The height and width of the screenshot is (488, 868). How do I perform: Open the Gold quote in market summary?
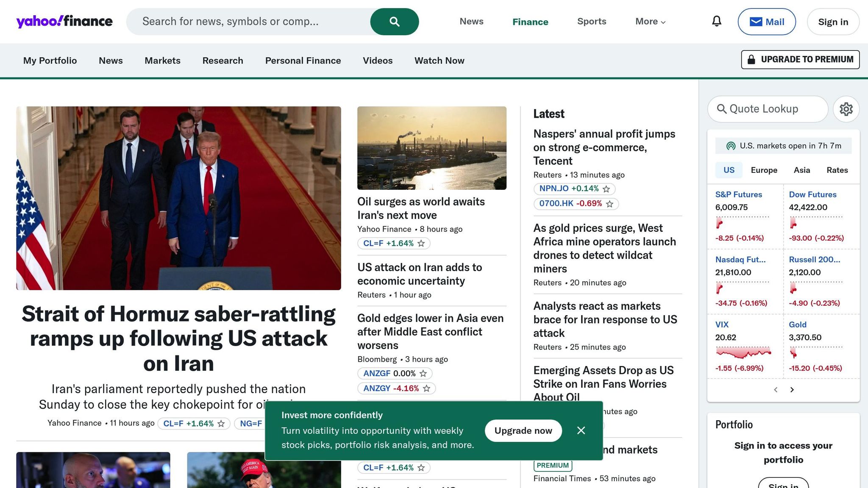point(798,325)
